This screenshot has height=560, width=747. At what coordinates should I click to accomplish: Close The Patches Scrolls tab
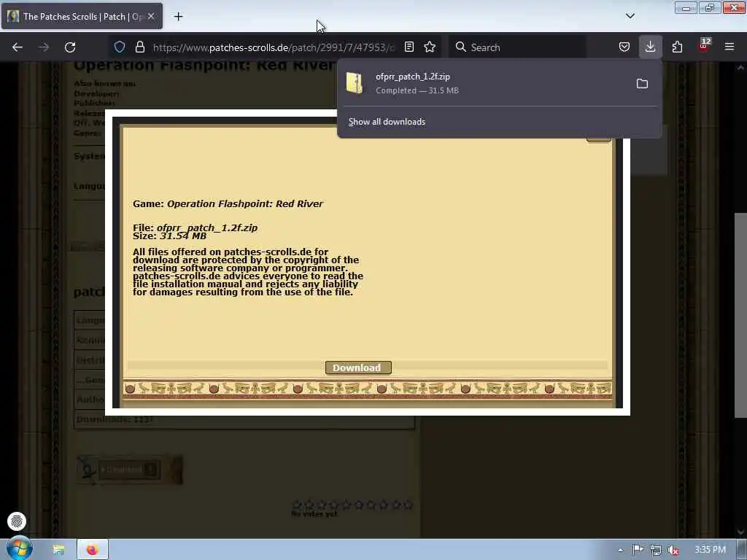coord(151,16)
